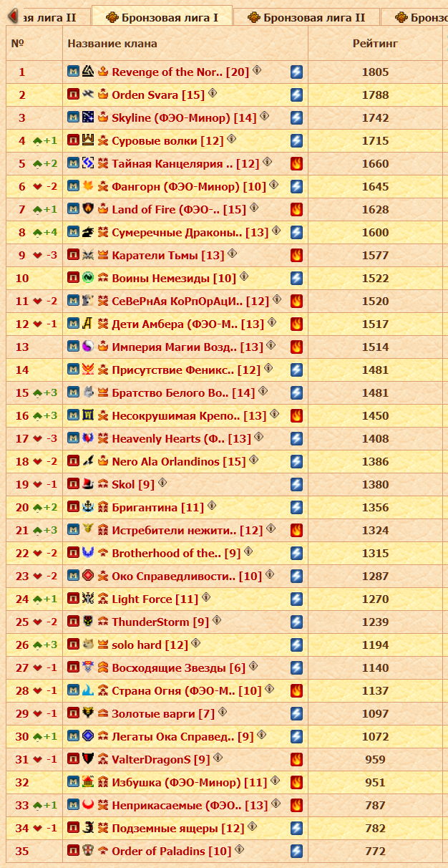Click the fire icon in Тайная Канцелярия row
This screenshot has width=448, height=868.
click(x=296, y=164)
